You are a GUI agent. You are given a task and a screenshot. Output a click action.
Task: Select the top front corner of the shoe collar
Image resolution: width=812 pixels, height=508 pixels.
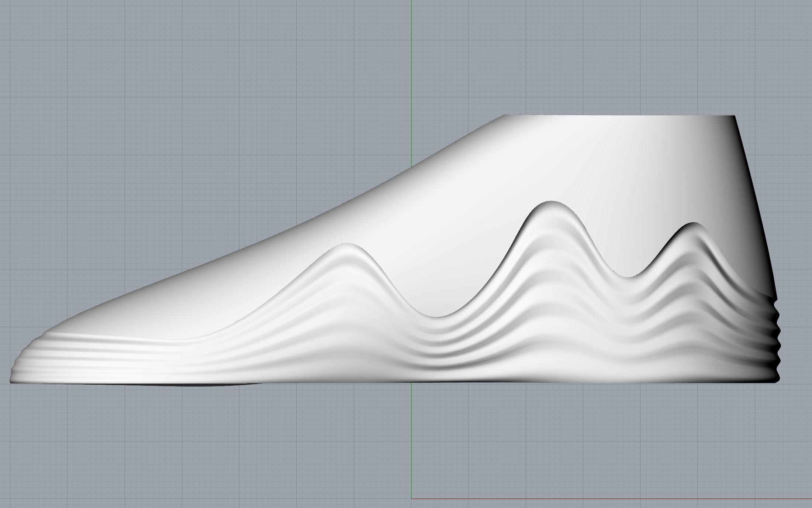point(504,116)
